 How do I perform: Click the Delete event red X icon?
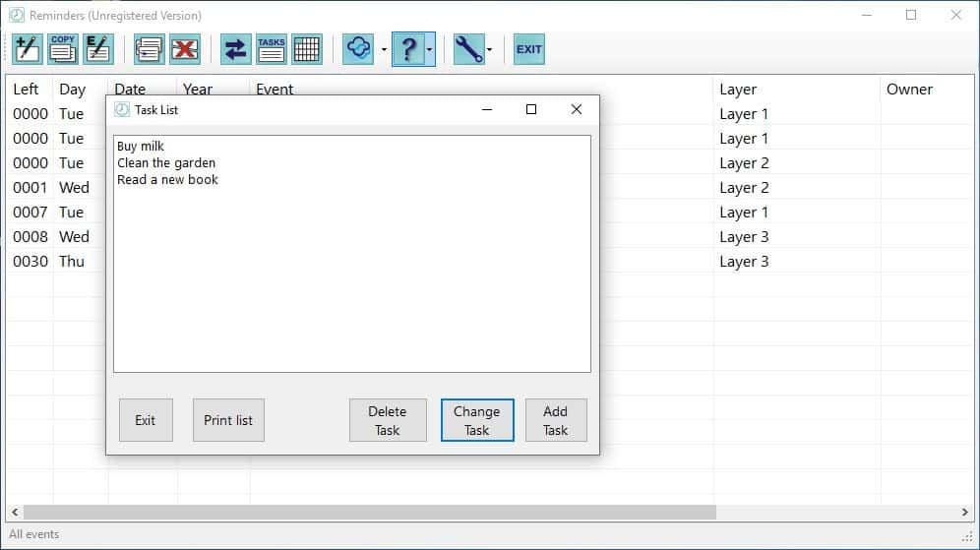coord(185,49)
